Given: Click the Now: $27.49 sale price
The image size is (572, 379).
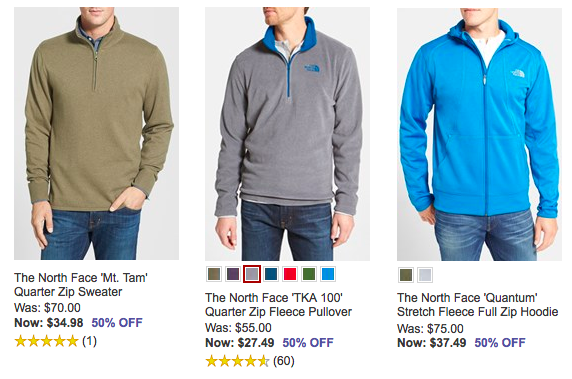Looking at the screenshot, I should coord(240,343).
